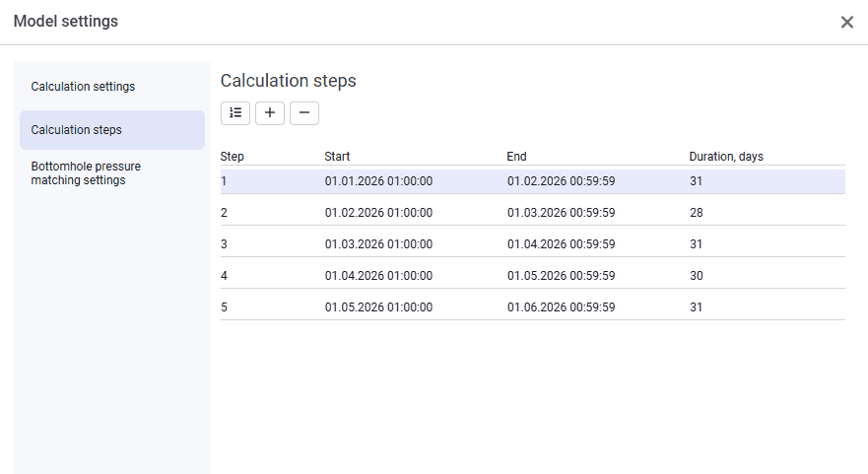868x474 pixels.
Task: Click start date 01.05.2026 01:00:00
Action: (x=378, y=307)
